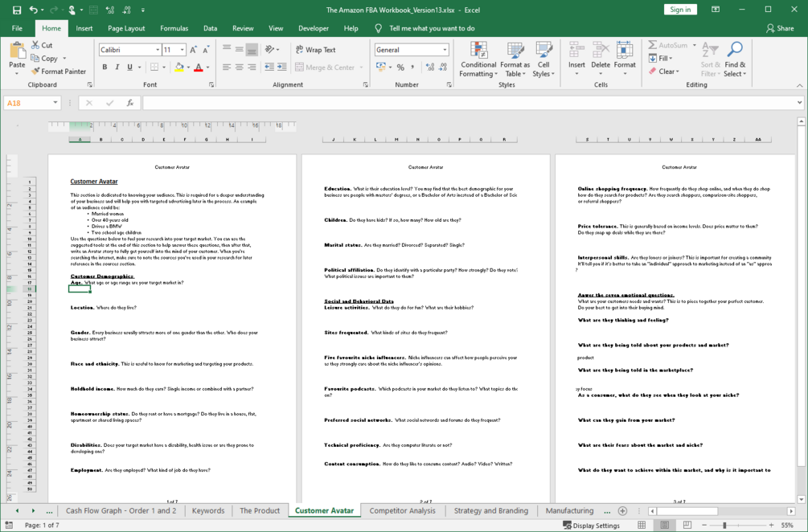Click Display Settings in status bar
The image size is (808, 532).
591,526
